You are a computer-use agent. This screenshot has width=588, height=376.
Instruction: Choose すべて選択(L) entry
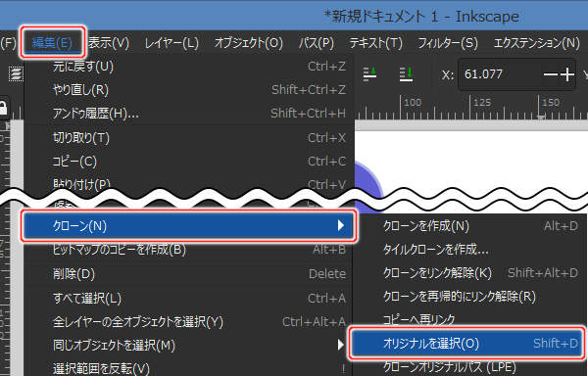pyautogui.click(x=189, y=299)
